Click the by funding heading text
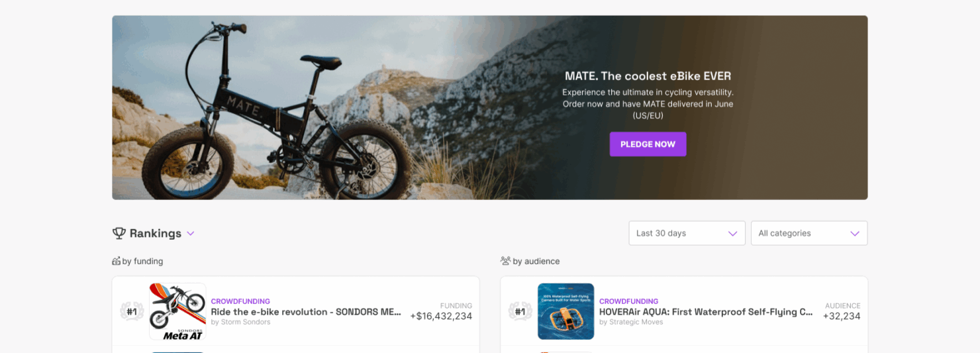This screenshot has width=980, height=353. tap(142, 261)
